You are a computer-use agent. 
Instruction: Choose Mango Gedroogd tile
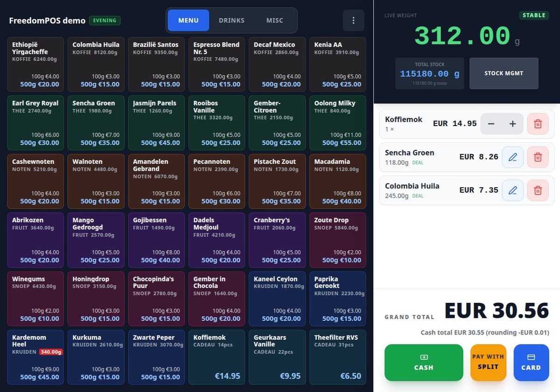96,240
